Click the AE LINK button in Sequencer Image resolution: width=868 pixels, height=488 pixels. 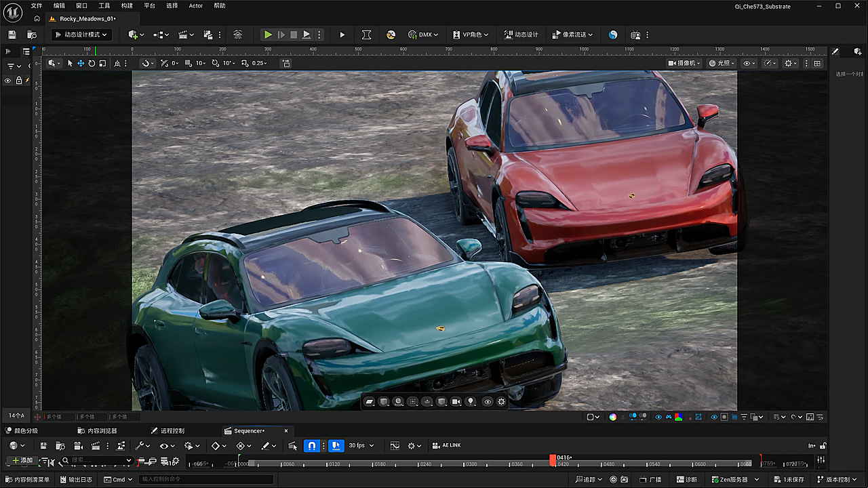pyautogui.click(x=447, y=445)
